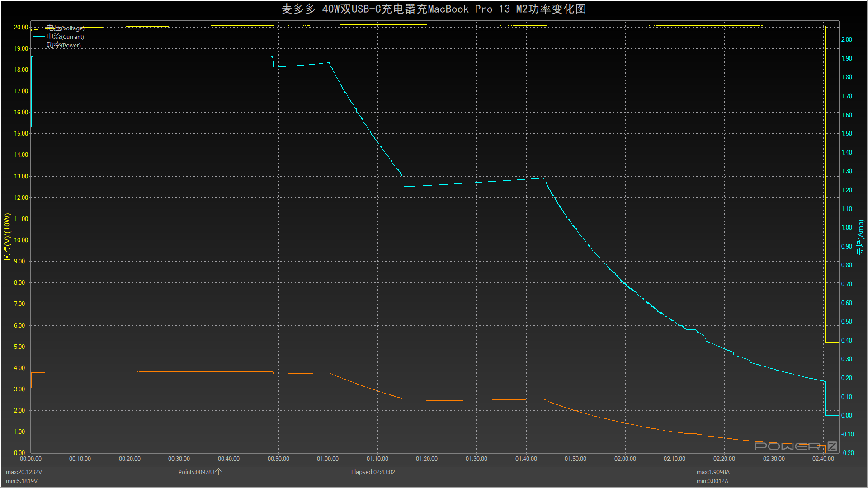The width and height of the screenshot is (868, 488).
Task: Click the max:20.1232V status value
Action: pyautogui.click(x=24, y=472)
